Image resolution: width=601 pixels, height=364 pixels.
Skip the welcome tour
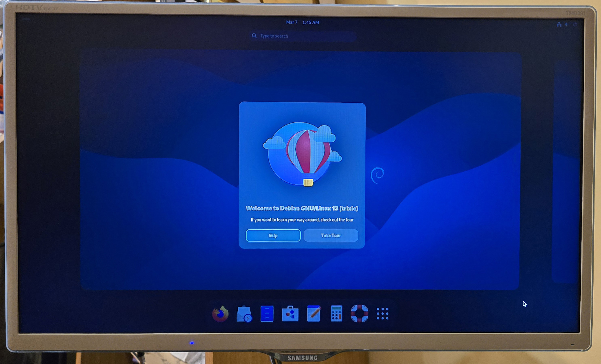point(273,235)
